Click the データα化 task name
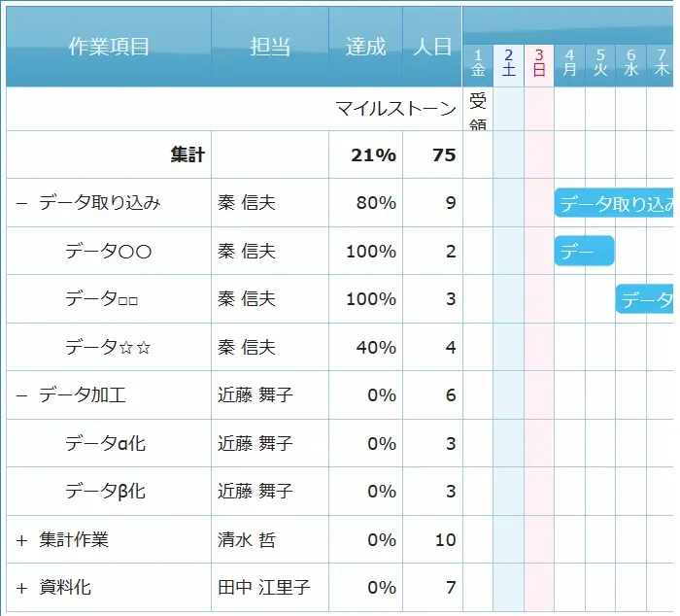This screenshot has width=680, height=616. tap(105, 444)
